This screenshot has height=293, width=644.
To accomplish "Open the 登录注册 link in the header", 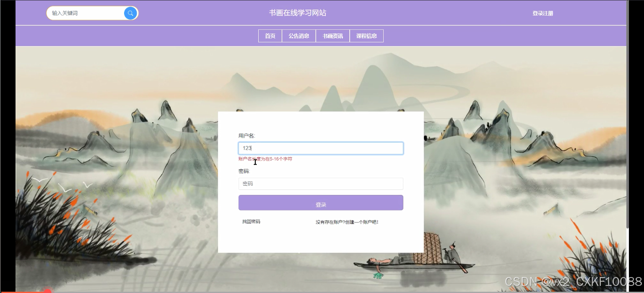I will tap(543, 13).
